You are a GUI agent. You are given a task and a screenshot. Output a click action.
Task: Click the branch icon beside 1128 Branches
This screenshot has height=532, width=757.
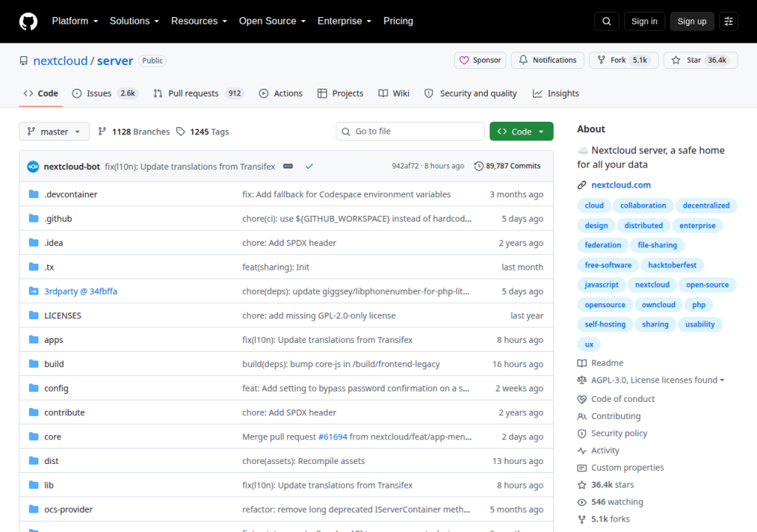(101, 132)
